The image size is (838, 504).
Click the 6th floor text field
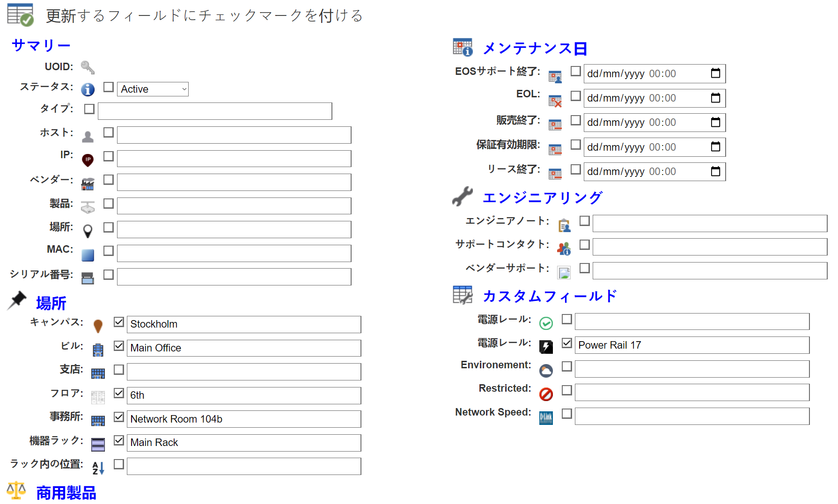244,395
